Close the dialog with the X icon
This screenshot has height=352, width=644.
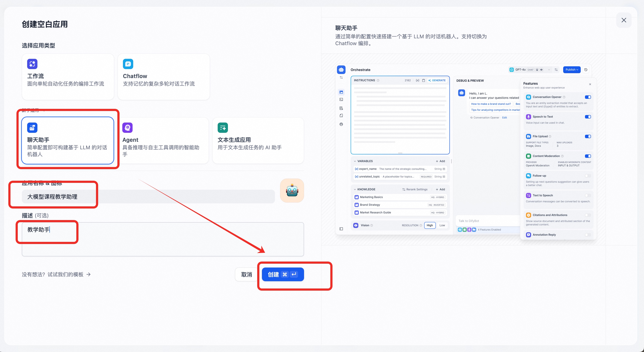pos(624,20)
